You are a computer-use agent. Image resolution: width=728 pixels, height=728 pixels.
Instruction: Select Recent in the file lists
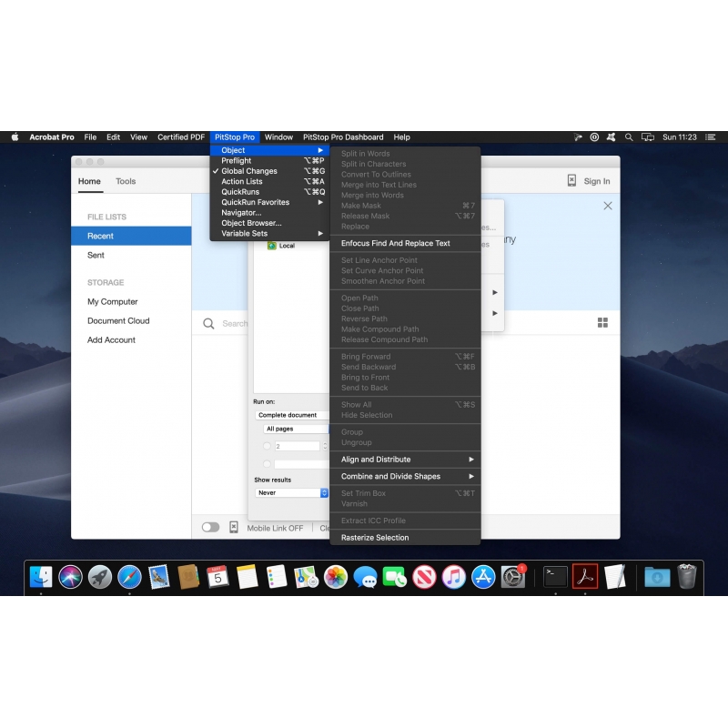coord(131,236)
